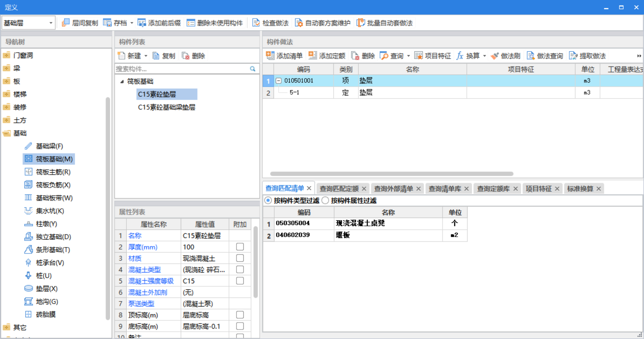Switch to the 查询匹配定额 tab
Viewport: 644px width, 339px height.
339,189
